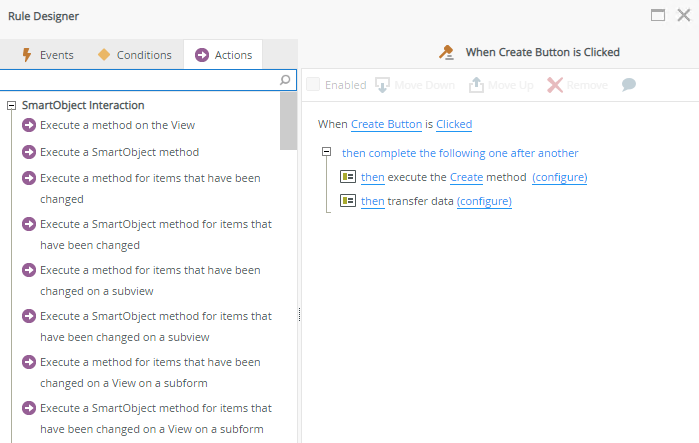Click the Move Down arrow icon

tap(382, 85)
